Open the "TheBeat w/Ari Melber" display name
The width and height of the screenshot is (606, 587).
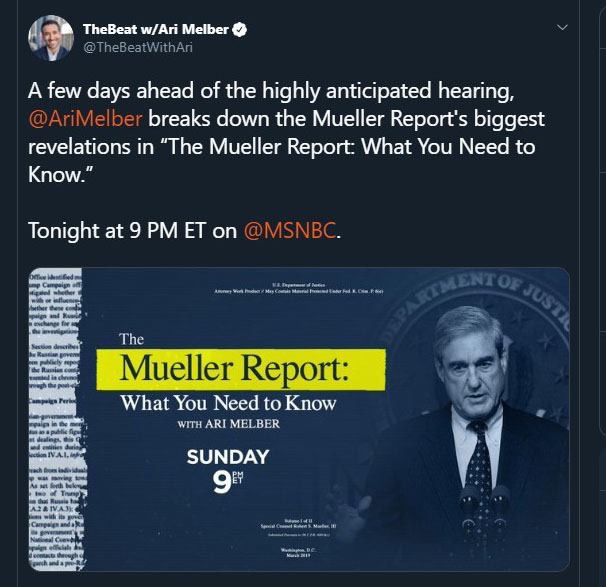(x=156, y=30)
